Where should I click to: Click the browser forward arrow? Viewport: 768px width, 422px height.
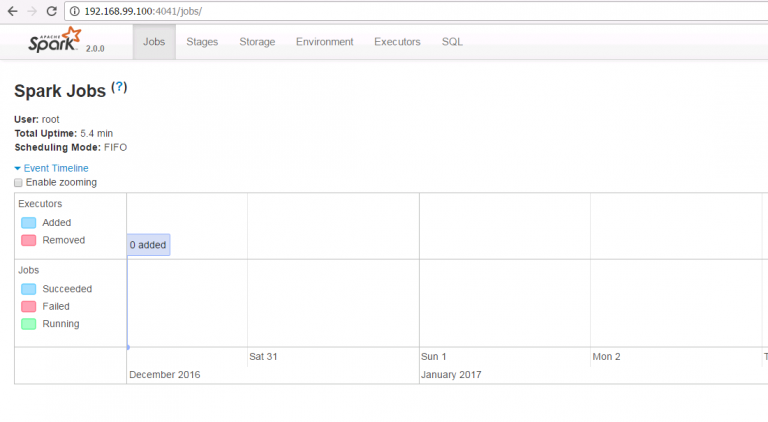31,10
